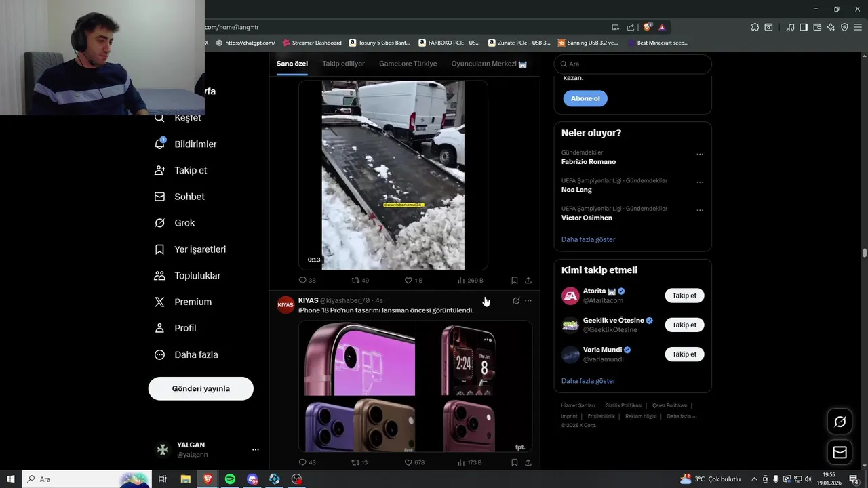868x488 pixels.
Task: Share the snow video post
Action: point(528,280)
